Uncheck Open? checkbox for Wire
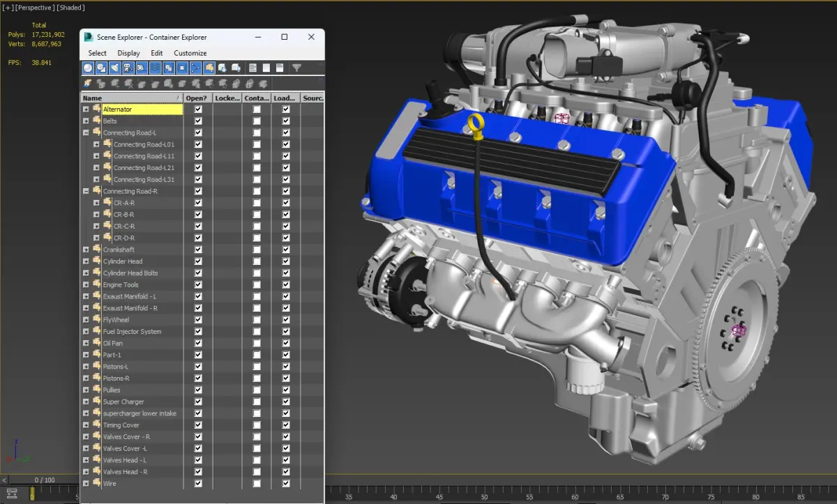This screenshot has width=837, height=504. [198, 484]
